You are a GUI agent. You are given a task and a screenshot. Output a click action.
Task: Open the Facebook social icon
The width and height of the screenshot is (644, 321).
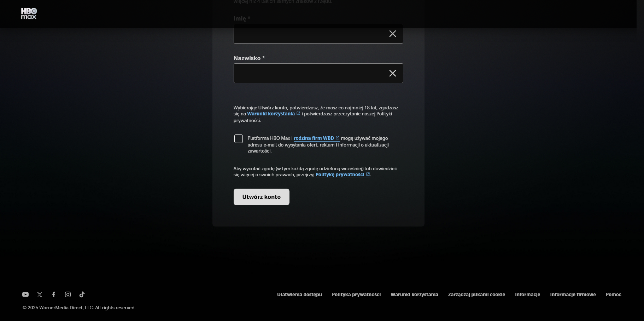[54, 294]
